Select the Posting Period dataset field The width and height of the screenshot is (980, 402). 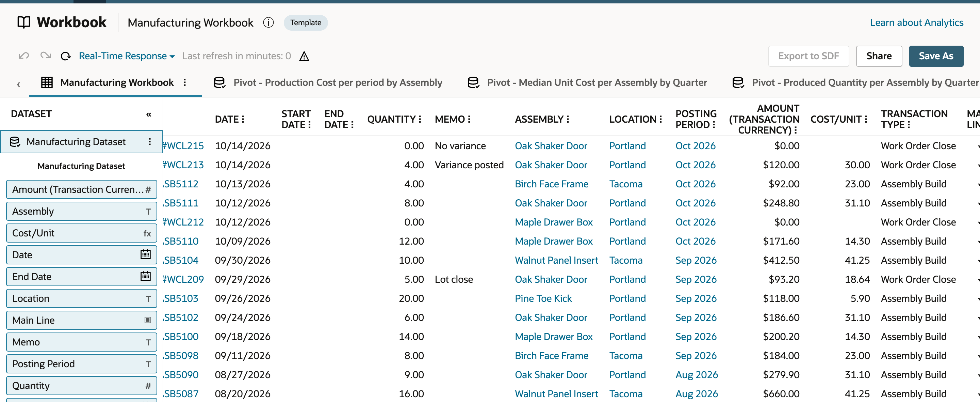point(81,364)
